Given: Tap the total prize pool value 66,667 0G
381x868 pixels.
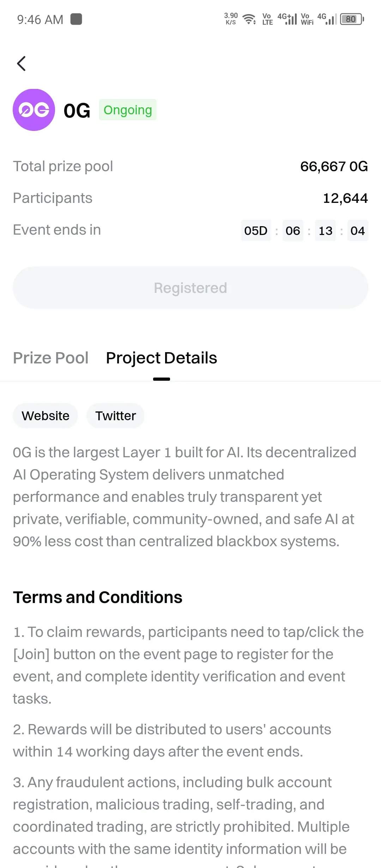Looking at the screenshot, I should (334, 166).
